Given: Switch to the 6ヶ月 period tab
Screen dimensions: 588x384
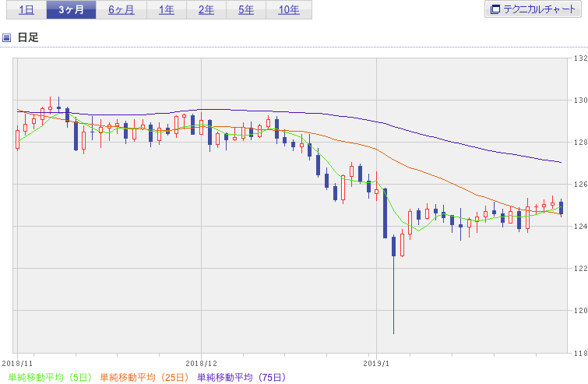Looking at the screenshot, I should tap(121, 10).
